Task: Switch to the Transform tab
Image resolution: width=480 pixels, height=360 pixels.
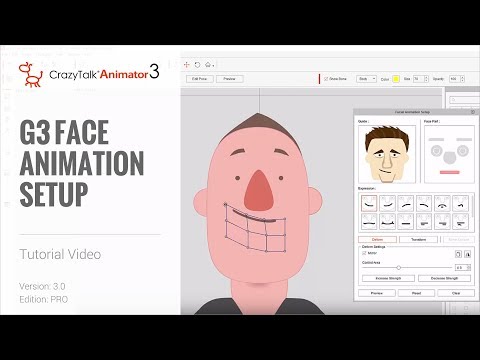Action: [x=418, y=239]
